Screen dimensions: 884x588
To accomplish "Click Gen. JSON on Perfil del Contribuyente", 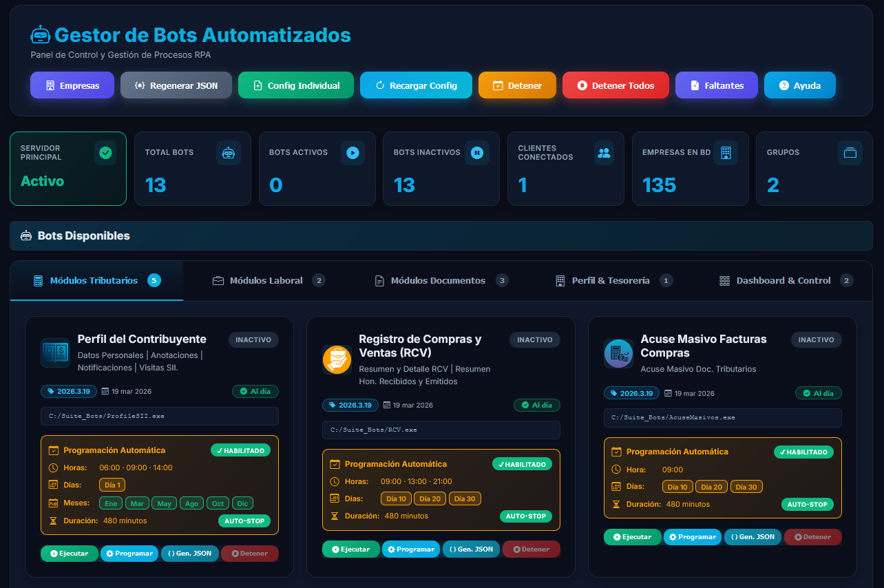I will tap(190, 554).
